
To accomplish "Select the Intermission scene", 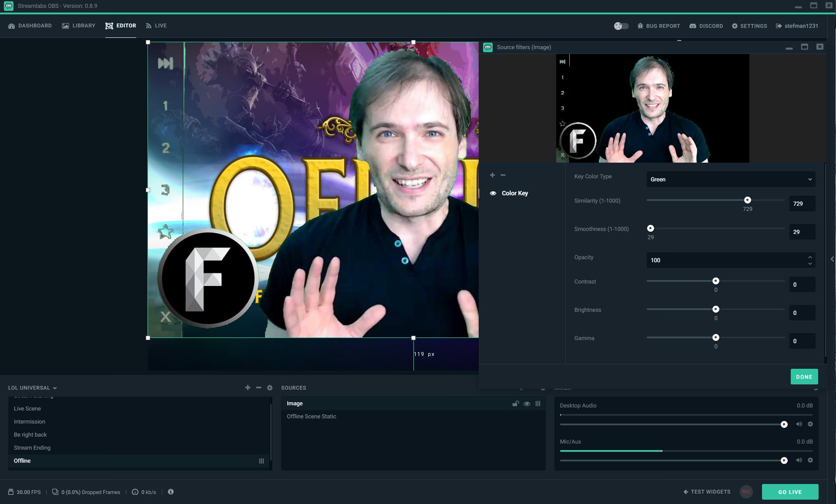I will pyautogui.click(x=30, y=421).
